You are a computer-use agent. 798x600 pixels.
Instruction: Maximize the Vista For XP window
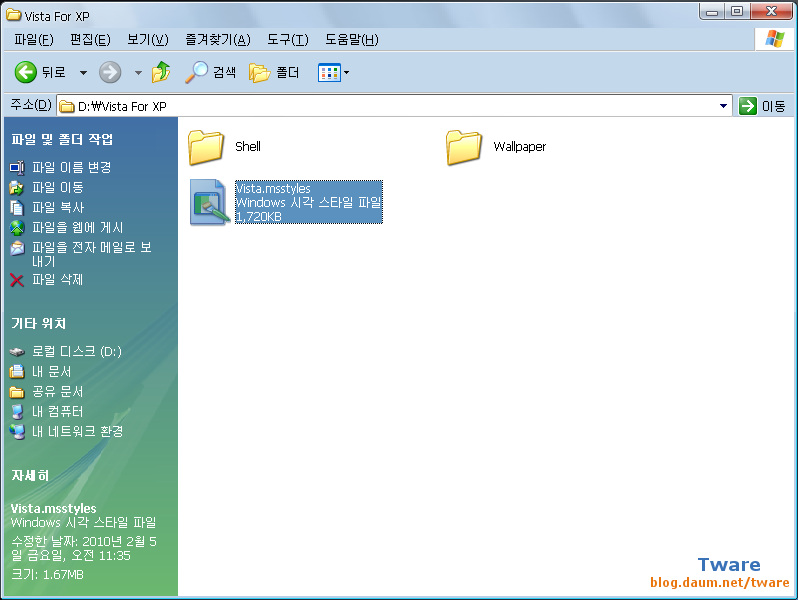(x=736, y=11)
